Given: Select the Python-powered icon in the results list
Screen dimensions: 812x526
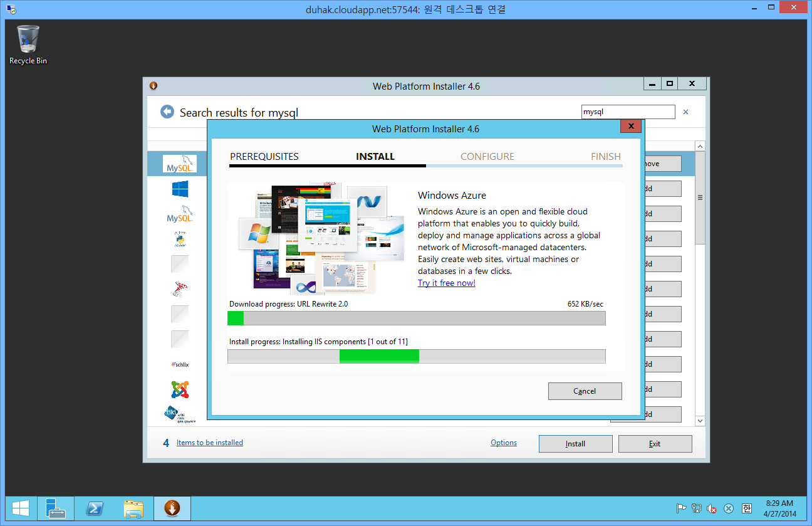Looking at the screenshot, I should (x=180, y=239).
